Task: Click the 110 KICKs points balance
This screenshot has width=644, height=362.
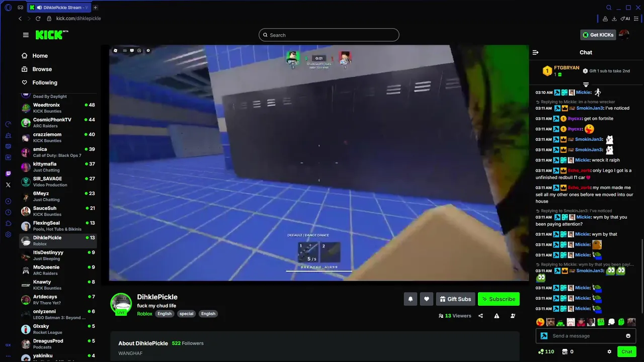Action: (546, 351)
